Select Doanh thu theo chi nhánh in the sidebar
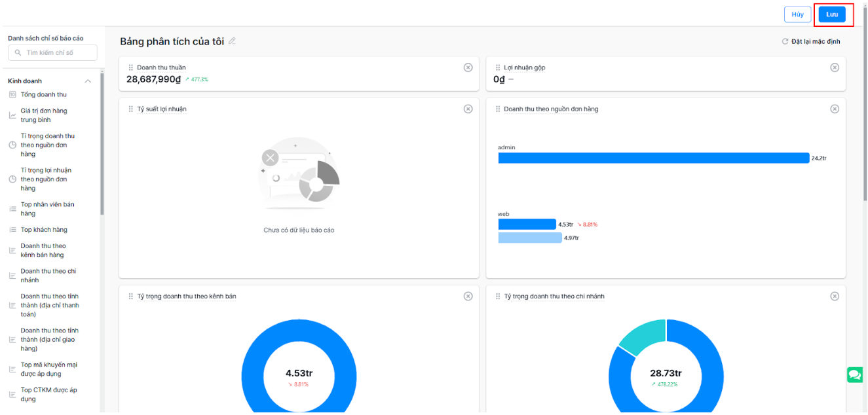The width and height of the screenshot is (868, 415). (48, 276)
